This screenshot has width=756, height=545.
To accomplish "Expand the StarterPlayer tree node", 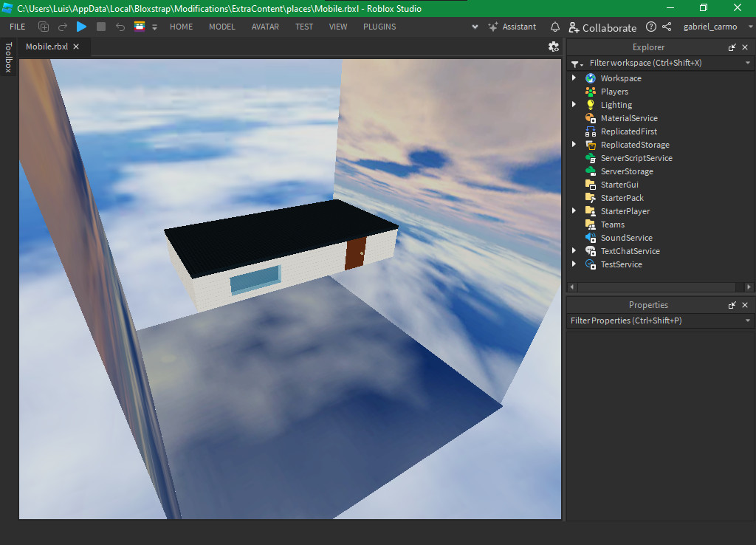I will tap(574, 210).
